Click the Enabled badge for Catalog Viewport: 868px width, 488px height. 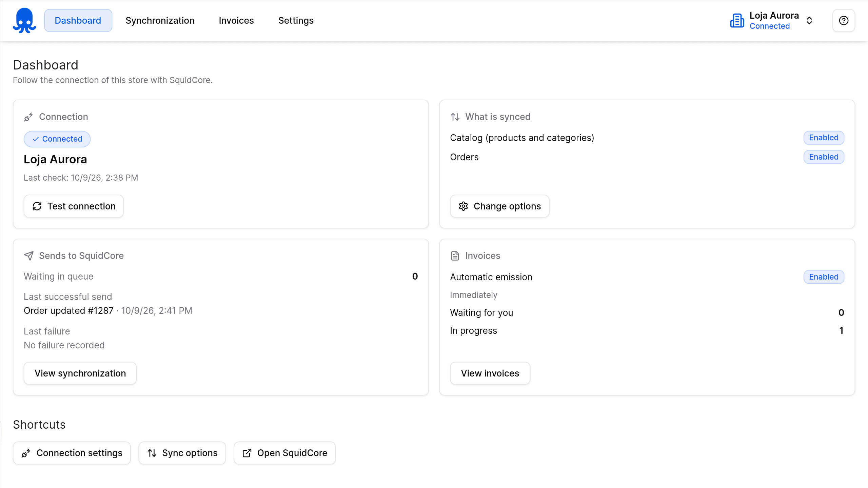[824, 138]
